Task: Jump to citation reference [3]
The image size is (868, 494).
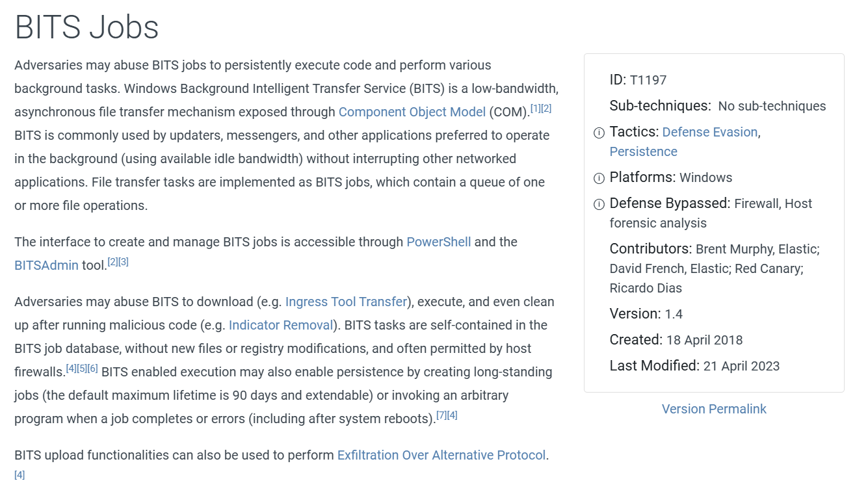Action: [x=124, y=262]
